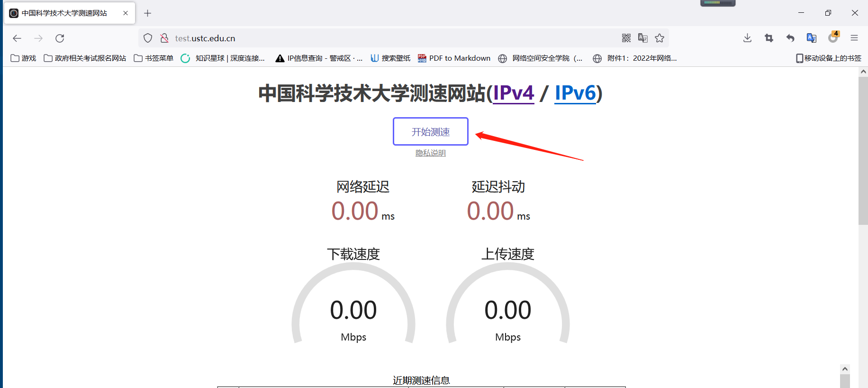This screenshot has width=868, height=388.
Task: Reload the current page
Action: pos(60,38)
